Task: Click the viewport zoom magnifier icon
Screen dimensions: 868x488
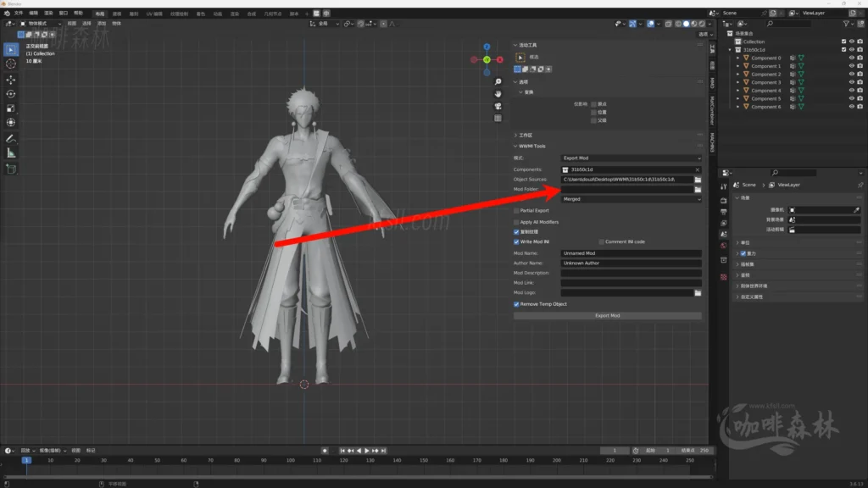Action: coord(498,82)
